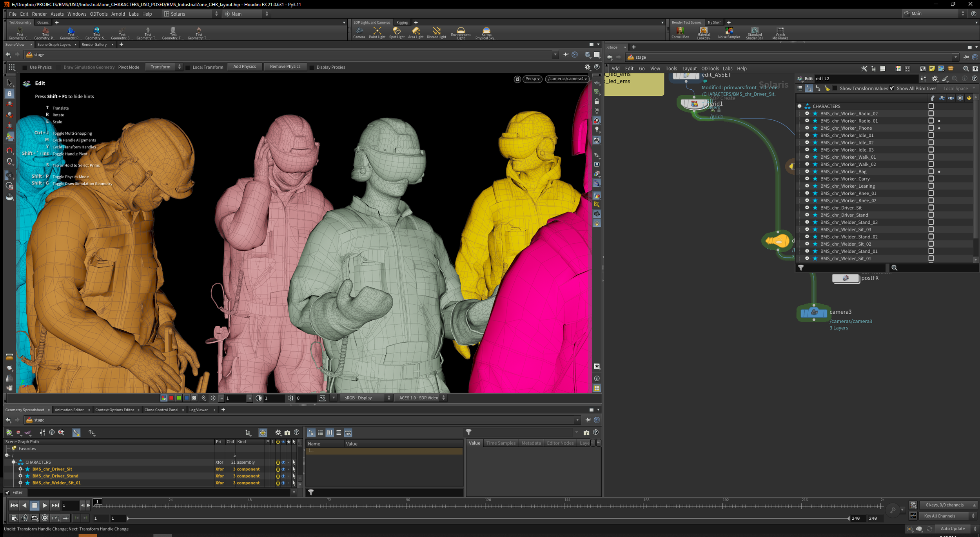Click the Remove Physics button

click(x=285, y=66)
